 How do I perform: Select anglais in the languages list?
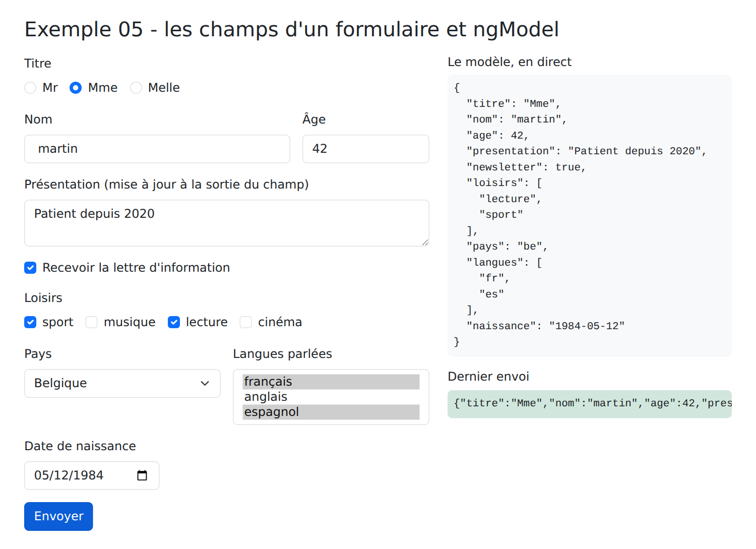click(x=331, y=397)
